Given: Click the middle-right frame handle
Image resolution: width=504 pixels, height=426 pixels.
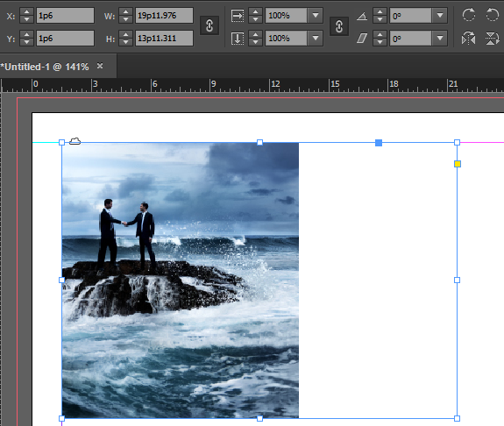Looking at the screenshot, I should click(x=457, y=280).
